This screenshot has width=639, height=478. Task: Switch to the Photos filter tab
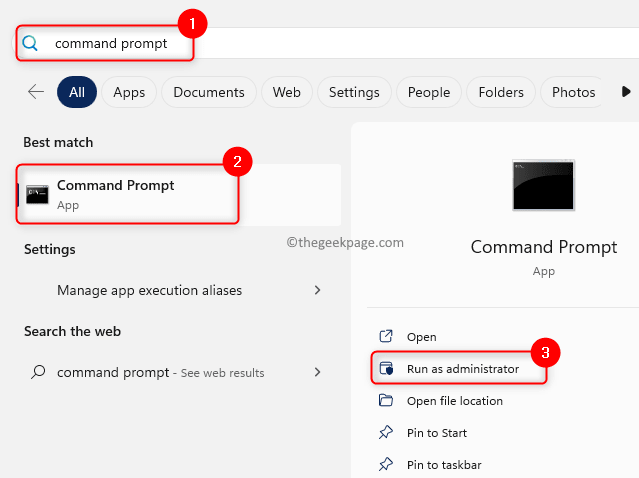(573, 92)
